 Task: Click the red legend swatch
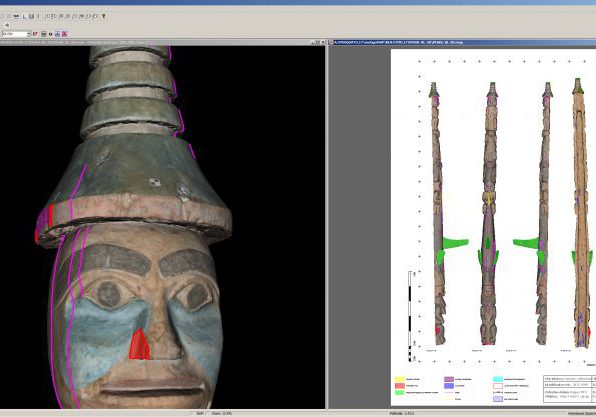(x=399, y=385)
